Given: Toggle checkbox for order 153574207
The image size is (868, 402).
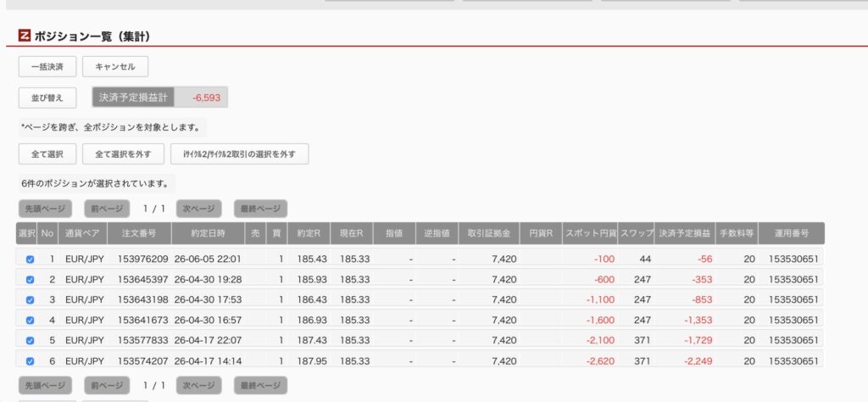Looking at the screenshot, I should [30, 361].
